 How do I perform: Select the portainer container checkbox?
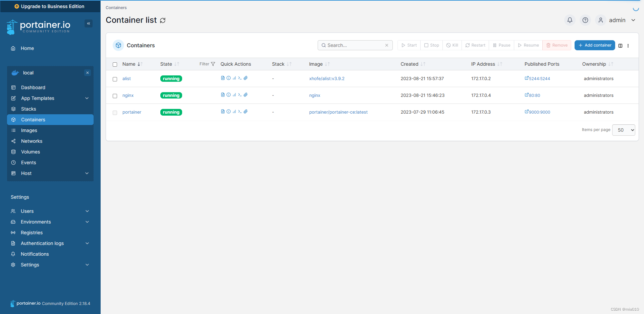tap(115, 113)
